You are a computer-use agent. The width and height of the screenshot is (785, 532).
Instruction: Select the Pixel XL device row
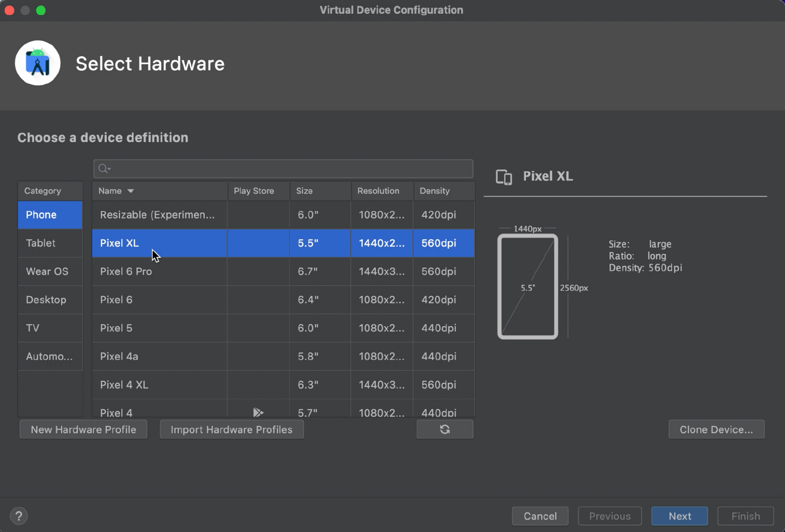coord(283,243)
